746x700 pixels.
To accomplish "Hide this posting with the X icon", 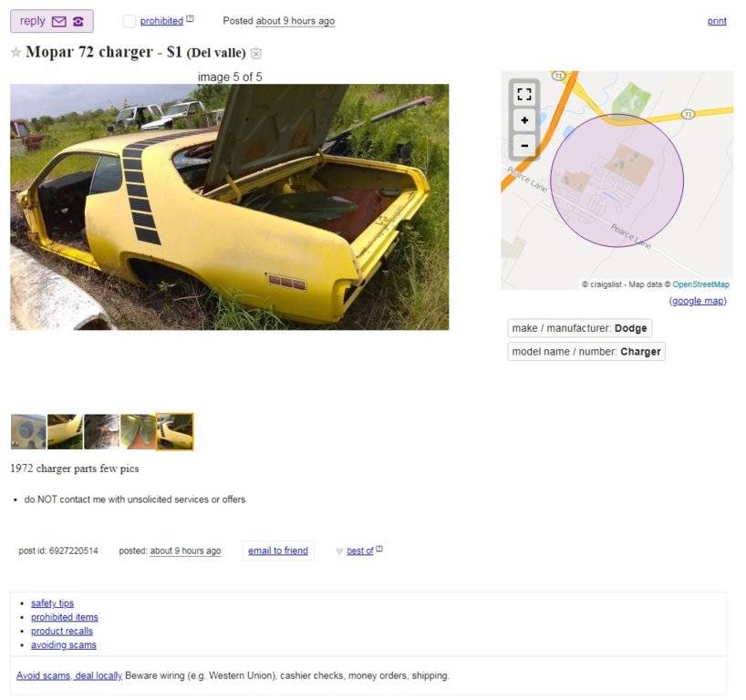I will 256,53.
